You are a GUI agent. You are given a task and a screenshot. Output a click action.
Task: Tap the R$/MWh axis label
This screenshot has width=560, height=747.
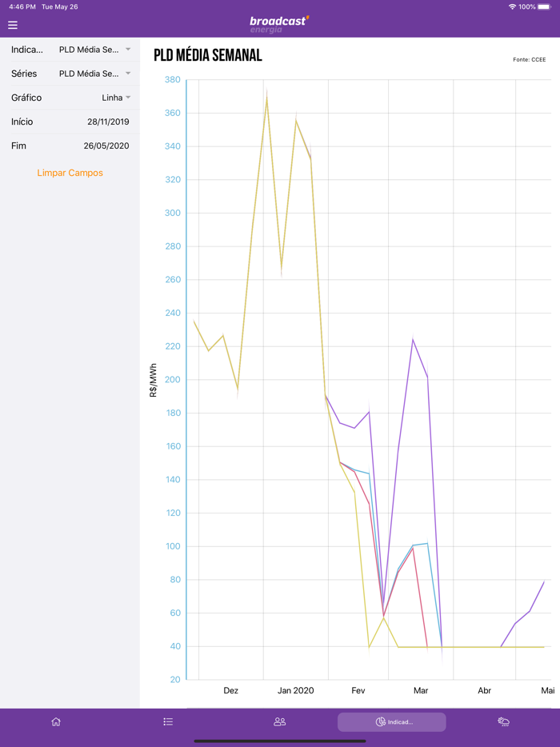coord(154,380)
